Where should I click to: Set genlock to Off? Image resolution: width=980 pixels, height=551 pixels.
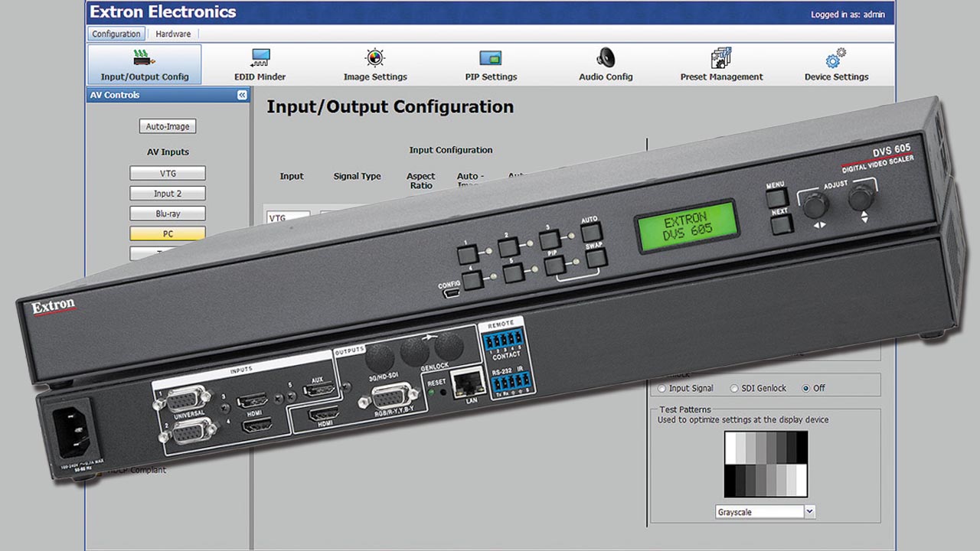tap(805, 389)
